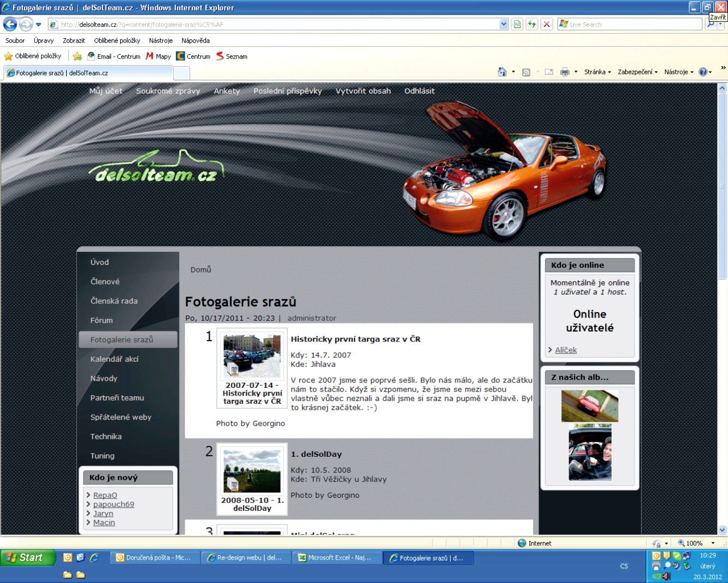Open Seznam favorites bar shortcut
Image resolution: width=728 pixels, height=583 pixels.
(x=232, y=56)
